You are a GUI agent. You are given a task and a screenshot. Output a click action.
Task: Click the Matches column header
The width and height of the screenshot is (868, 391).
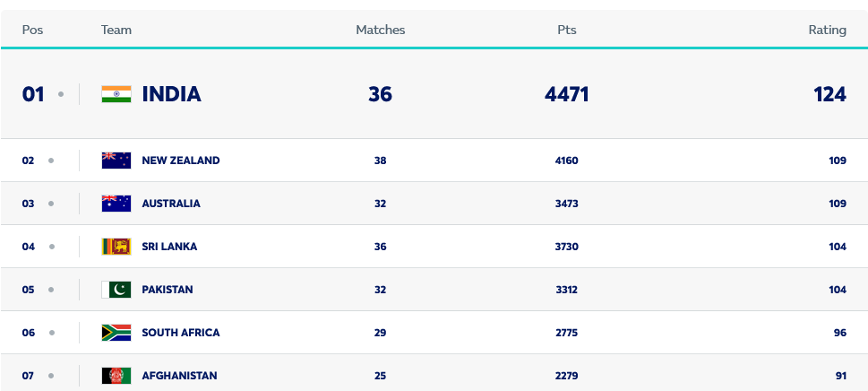tap(381, 30)
